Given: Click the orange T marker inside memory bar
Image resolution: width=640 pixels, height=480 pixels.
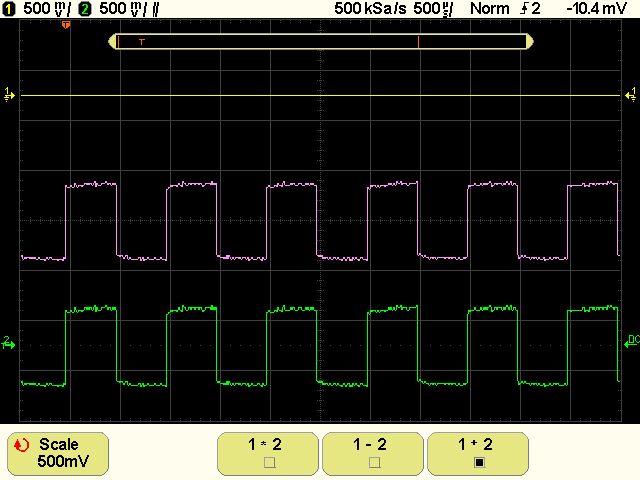Looking at the screenshot, I should tap(142, 42).
